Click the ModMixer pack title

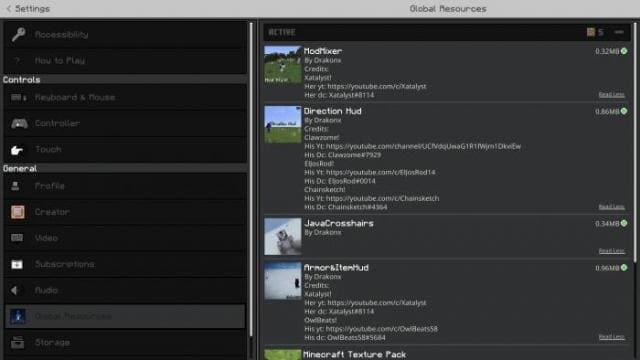tap(323, 51)
